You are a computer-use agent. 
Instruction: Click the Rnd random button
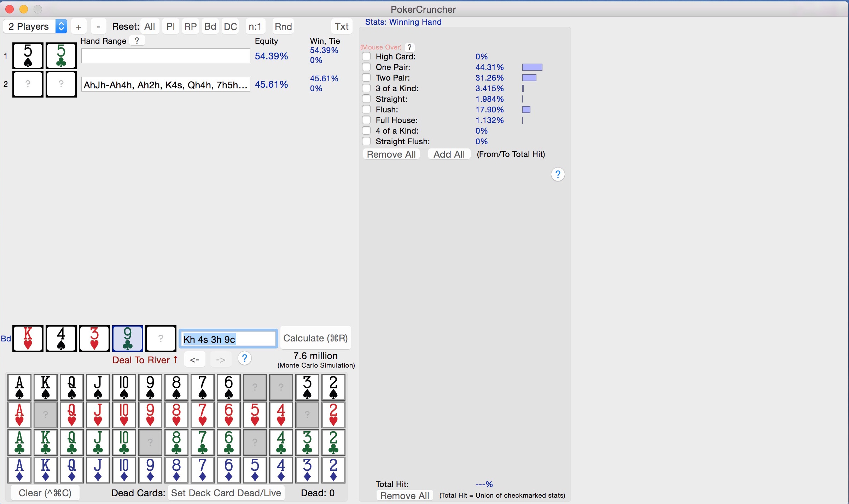[283, 27]
